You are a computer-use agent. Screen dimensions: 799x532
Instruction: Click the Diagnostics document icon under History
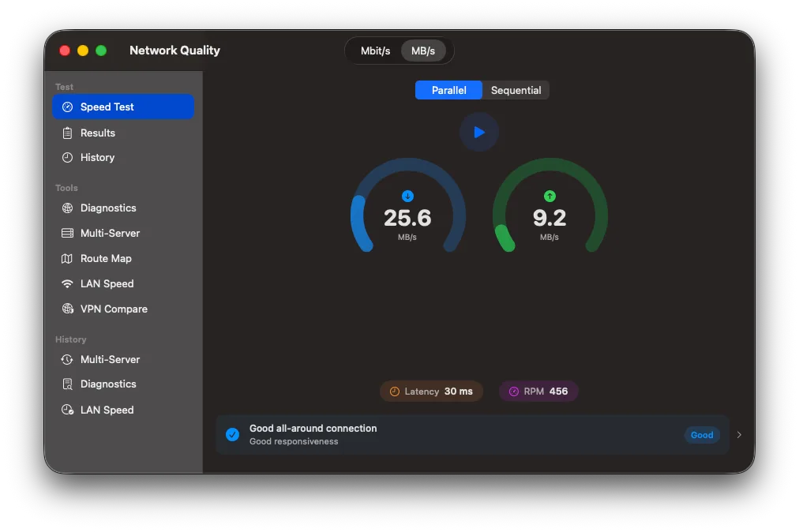click(x=67, y=384)
